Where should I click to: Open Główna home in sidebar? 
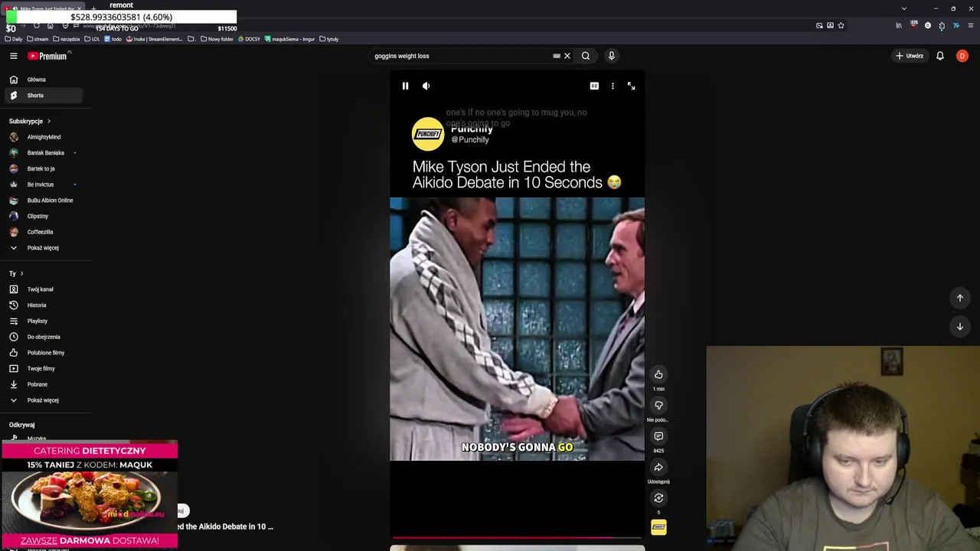[43, 80]
